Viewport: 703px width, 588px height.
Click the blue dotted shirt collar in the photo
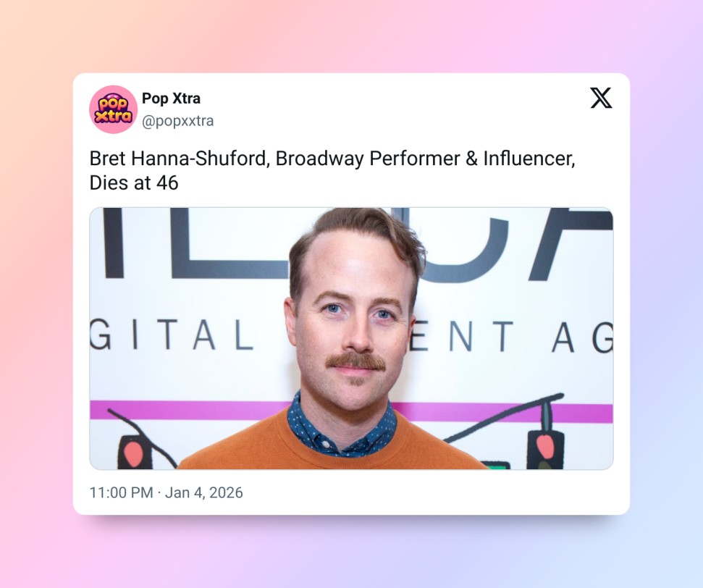tap(341, 426)
